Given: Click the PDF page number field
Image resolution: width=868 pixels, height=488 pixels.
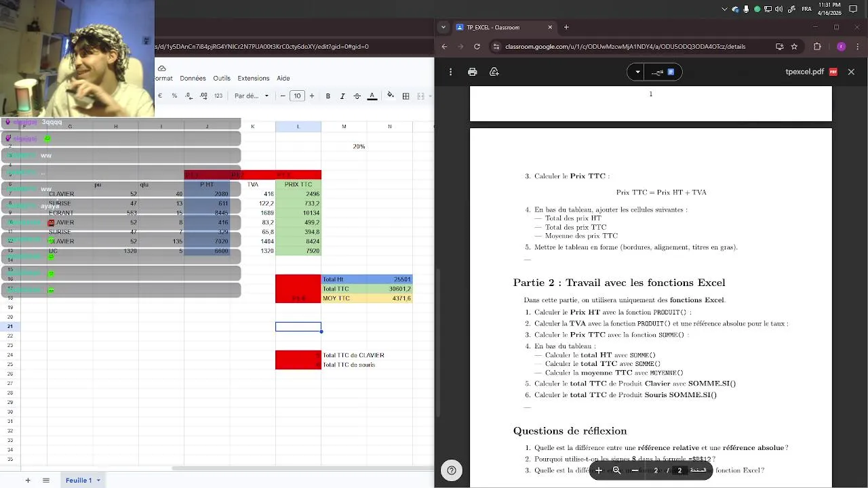Looking at the screenshot, I should 656,470.
